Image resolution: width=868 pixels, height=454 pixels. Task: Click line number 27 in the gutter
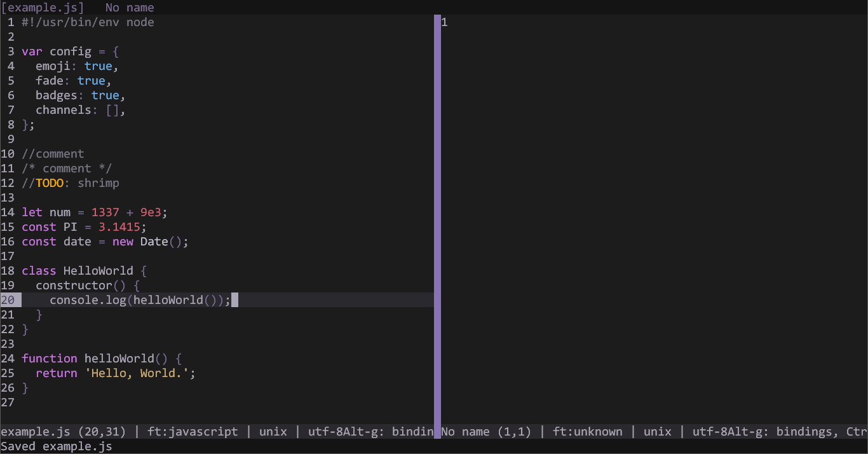click(x=8, y=402)
